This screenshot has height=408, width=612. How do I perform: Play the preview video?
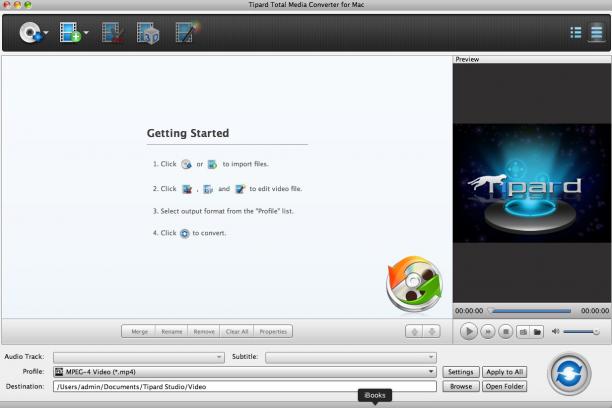469,331
